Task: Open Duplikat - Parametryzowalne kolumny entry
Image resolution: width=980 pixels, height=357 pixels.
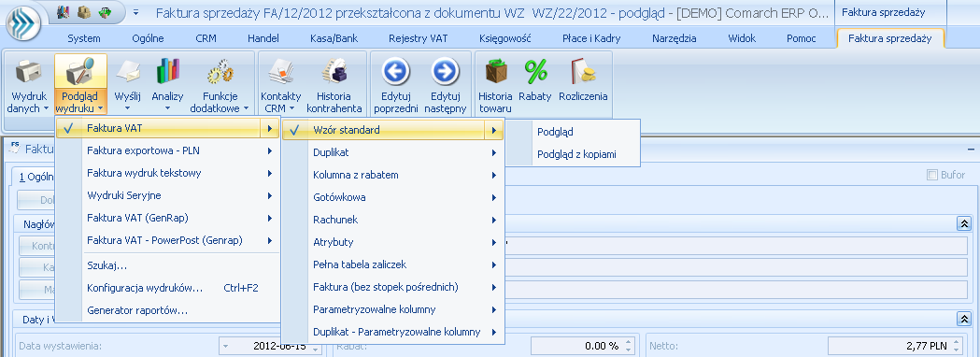Action: click(x=393, y=332)
